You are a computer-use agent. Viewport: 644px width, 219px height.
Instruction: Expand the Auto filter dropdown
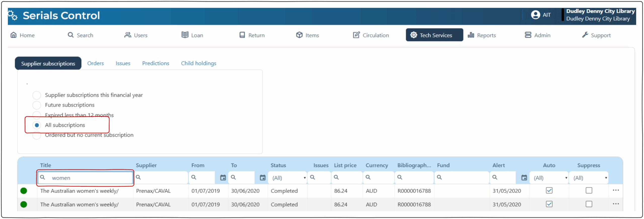coord(549,178)
